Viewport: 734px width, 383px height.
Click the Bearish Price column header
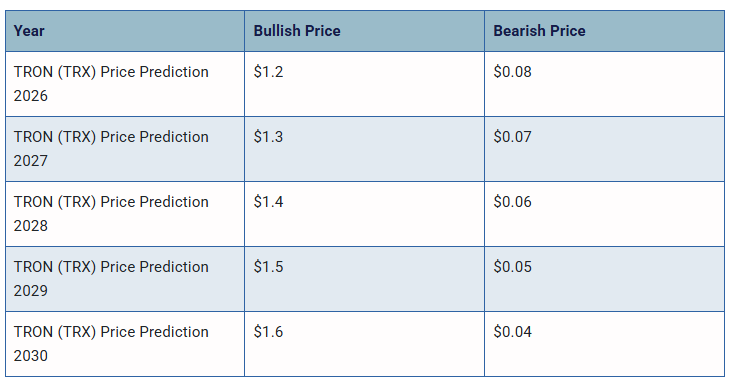point(604,31)
